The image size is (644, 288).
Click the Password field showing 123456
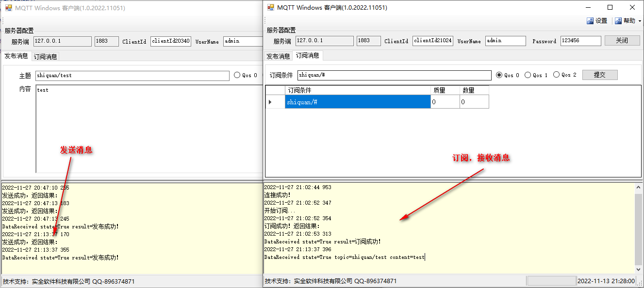(580, 41)
